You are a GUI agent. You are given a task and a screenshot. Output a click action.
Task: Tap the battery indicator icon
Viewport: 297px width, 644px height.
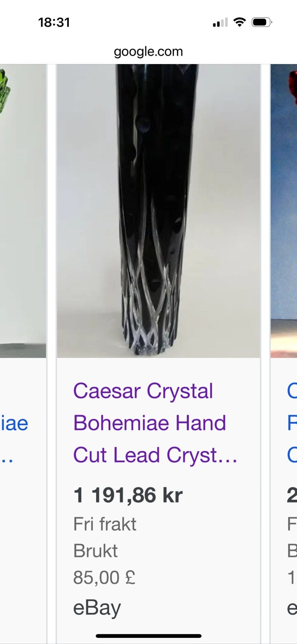262,22
